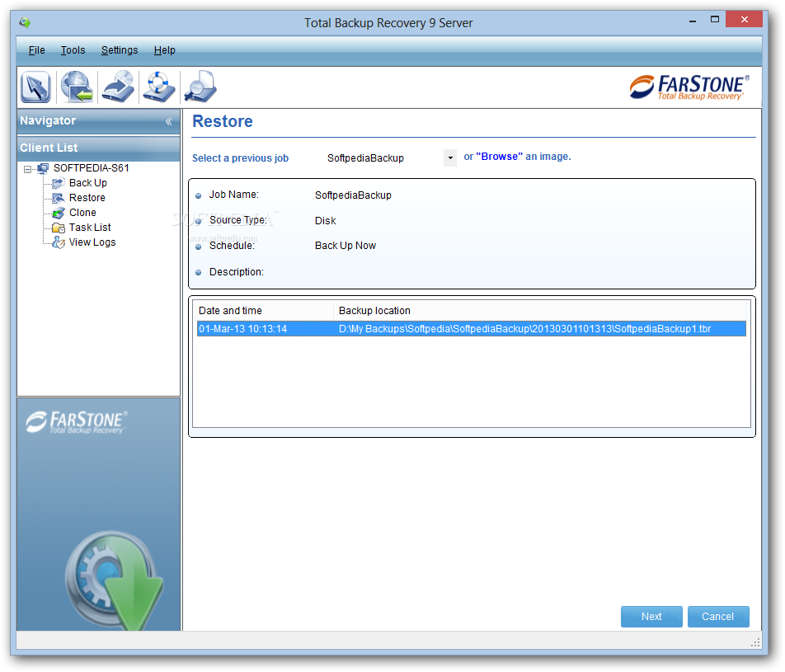The width and height of the screenshot is (785, 672).
Task: Click the Job Name value SoftpediaBackup
Action: [353, 195]
